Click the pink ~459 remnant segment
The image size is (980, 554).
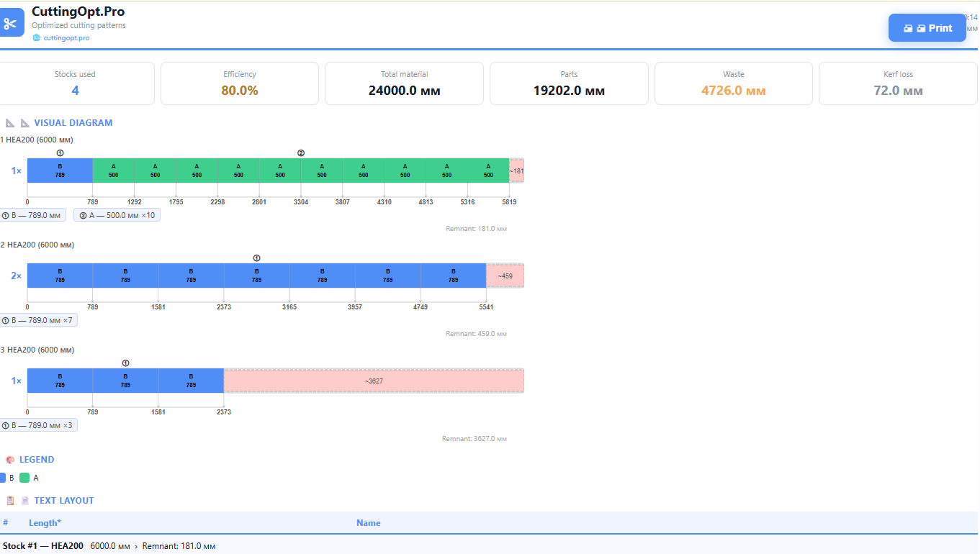505,276
